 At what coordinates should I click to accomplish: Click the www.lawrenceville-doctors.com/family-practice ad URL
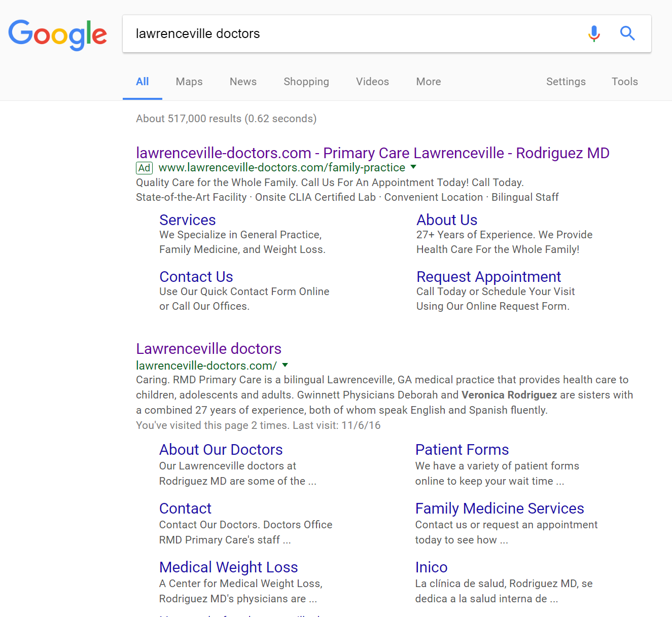282,167
